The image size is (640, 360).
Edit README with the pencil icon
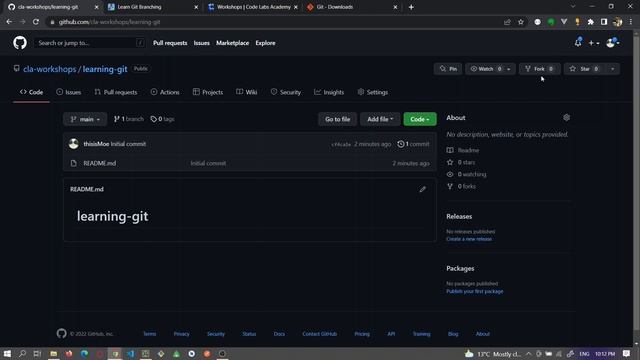pyautogui.click(x=422, y=189)
